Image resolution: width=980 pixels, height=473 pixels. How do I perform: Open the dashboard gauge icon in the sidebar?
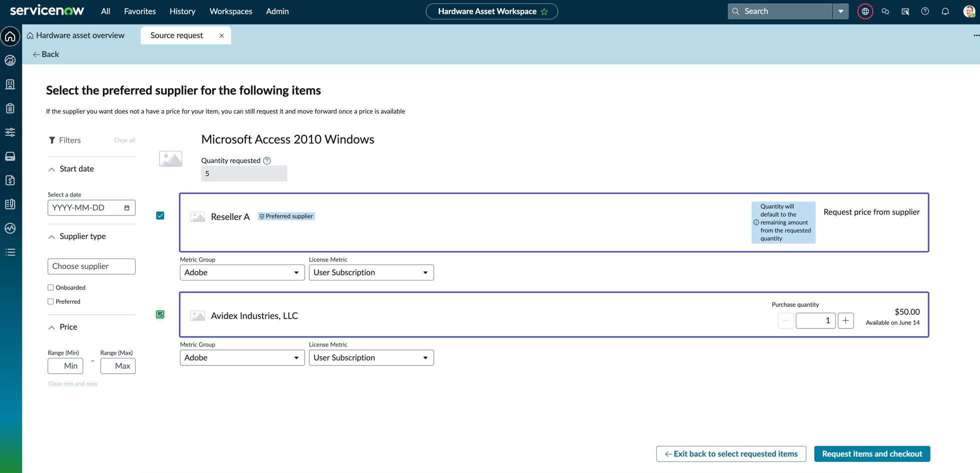[11, 60]
